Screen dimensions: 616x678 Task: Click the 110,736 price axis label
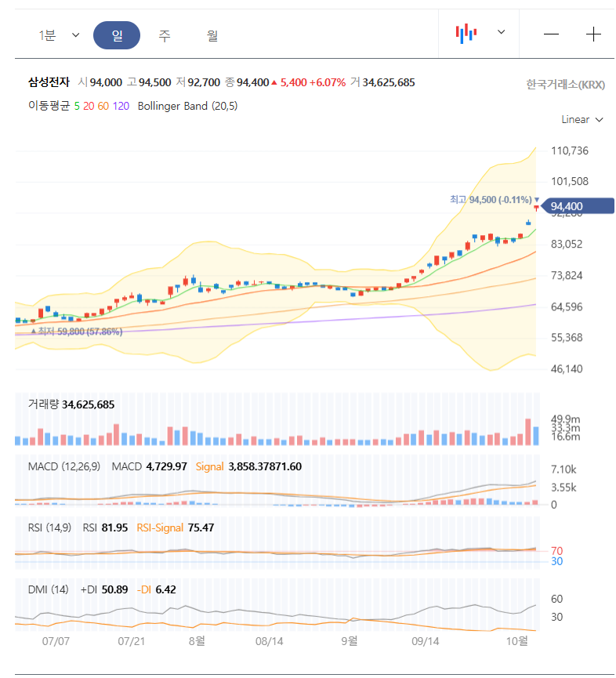pyautogui.click(x=570, y=151)
